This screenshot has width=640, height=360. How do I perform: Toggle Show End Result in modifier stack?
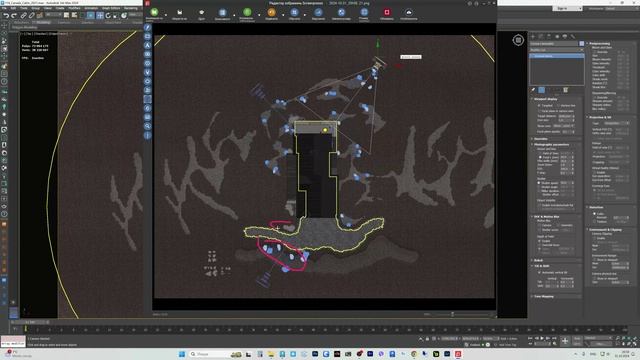[542, 90]
